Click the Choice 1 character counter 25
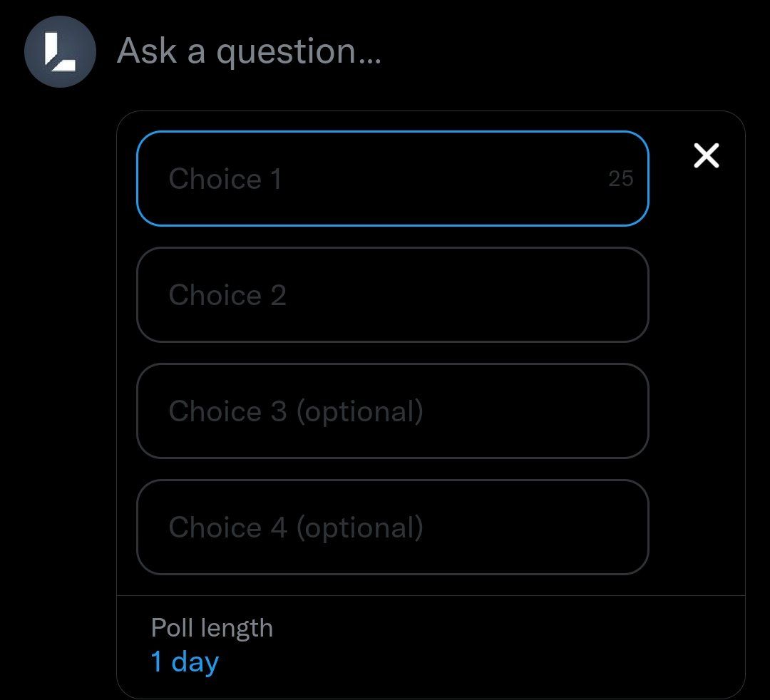The height and width of the screenshot is (700, 770). [620, 179]
